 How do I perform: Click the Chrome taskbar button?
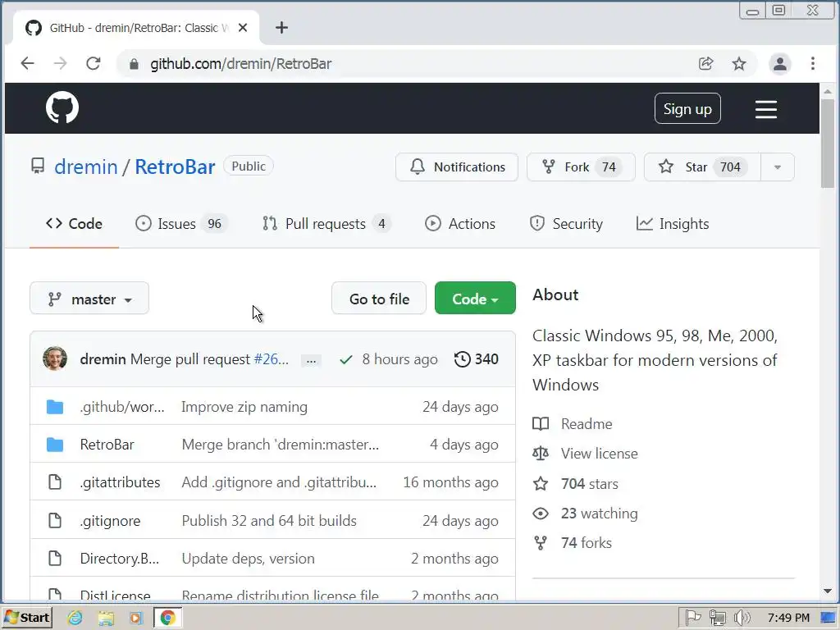(167, 618)
